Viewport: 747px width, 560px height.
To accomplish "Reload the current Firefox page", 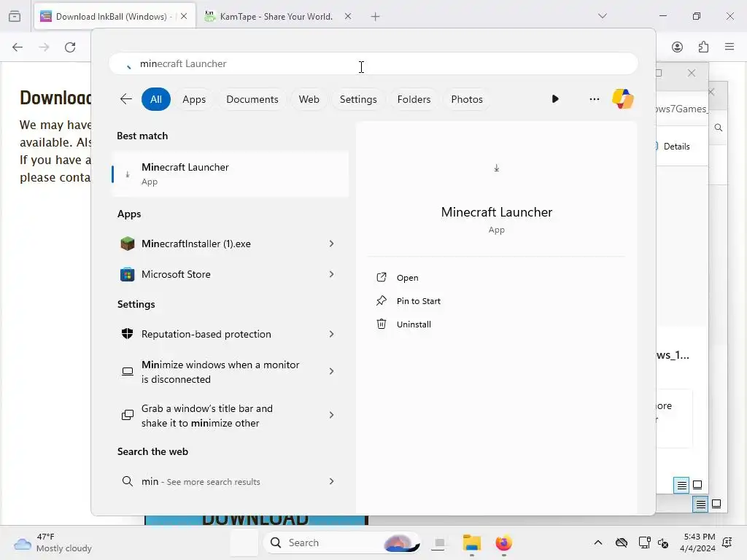I will coord(70,47).
